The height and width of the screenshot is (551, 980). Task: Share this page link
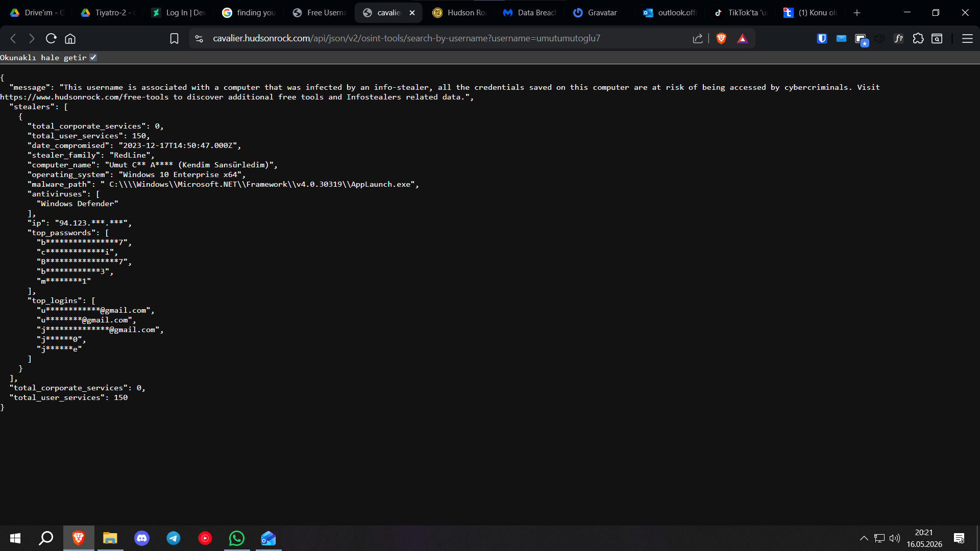pos(698,38)
